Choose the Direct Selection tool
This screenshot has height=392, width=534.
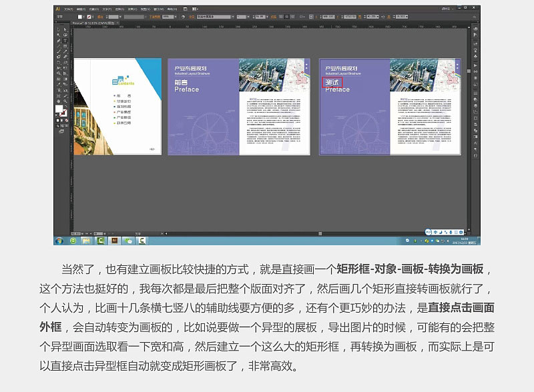click(x=65, y=29)
